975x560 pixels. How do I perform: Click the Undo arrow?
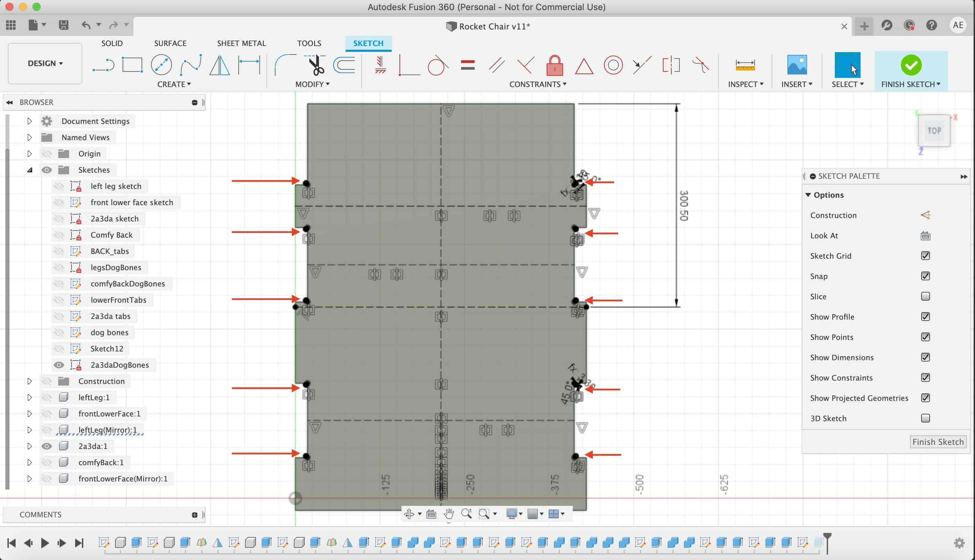tap(86, 25)
